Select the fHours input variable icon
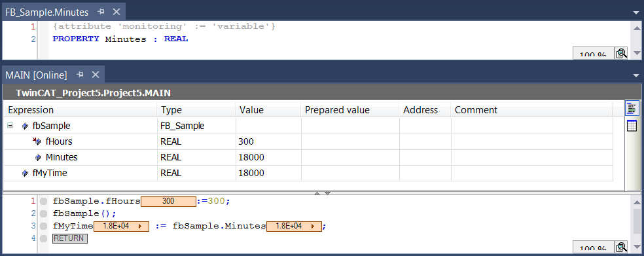 click(37, 142)
